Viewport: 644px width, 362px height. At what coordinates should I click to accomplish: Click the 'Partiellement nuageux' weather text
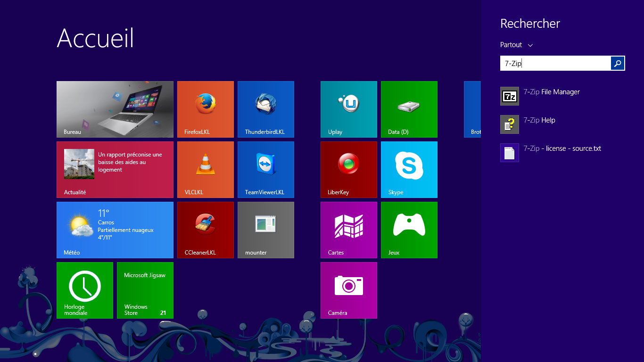pos(125,230)
